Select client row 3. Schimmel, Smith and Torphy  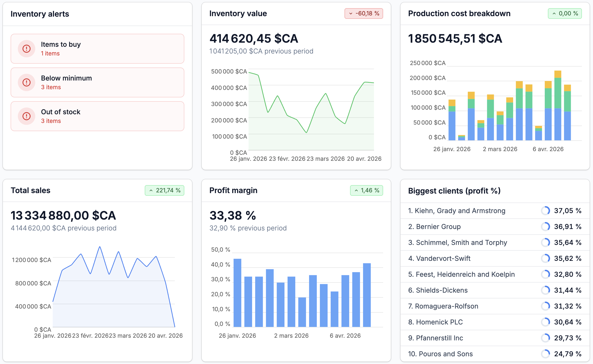[x=495, y=243]
